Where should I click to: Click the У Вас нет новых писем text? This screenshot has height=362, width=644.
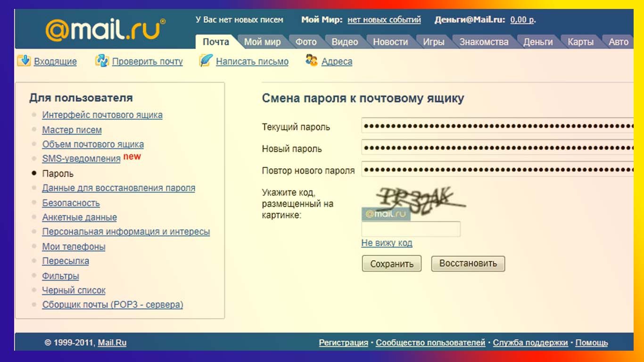point(239,20)
